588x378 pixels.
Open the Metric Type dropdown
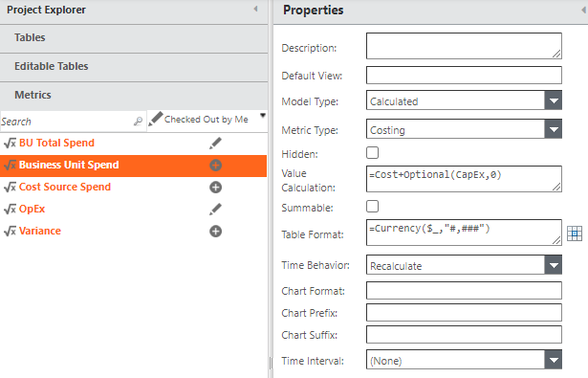click(554, 129)
